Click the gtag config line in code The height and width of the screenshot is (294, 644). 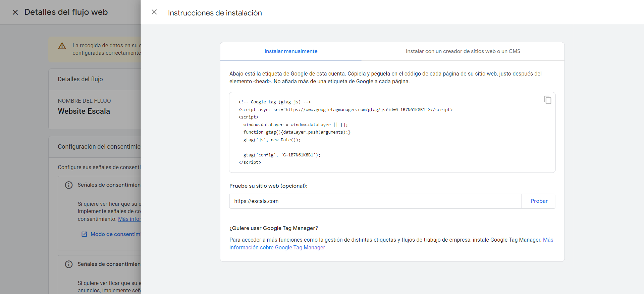point(282,155)
